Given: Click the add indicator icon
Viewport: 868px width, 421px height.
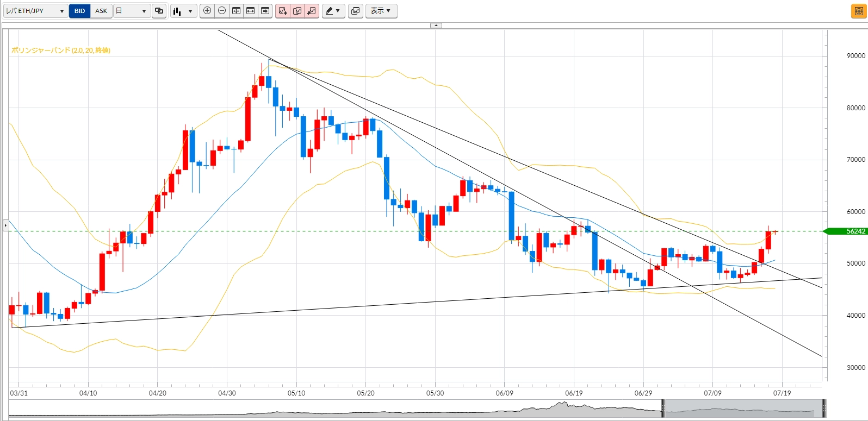Looking at the screenshot, I should tap(283, 11).
